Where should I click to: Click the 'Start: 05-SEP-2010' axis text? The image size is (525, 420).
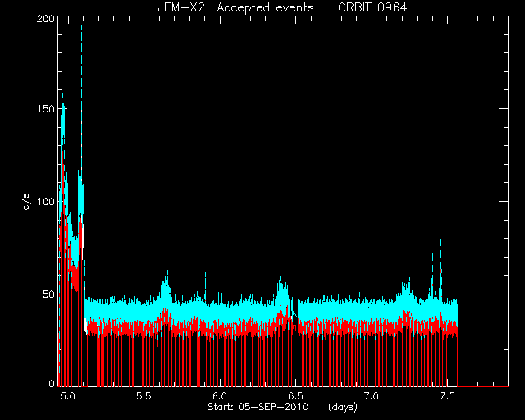click(x=258, y=407)
